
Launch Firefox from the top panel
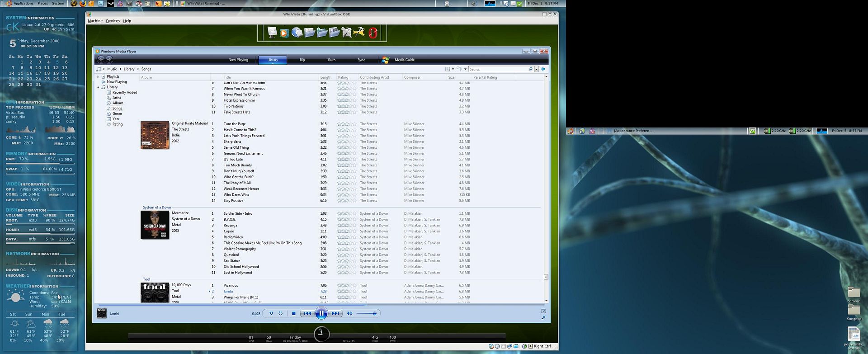point(82,3)
